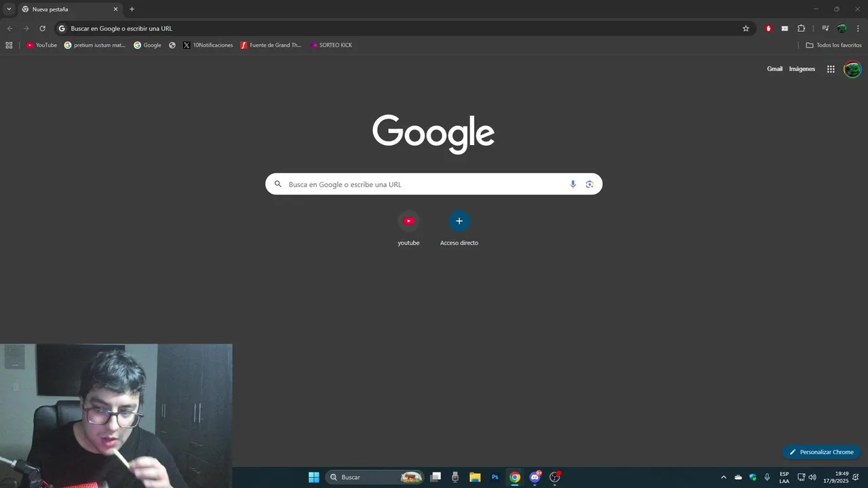
Task: Open the bookmarks bar apps grid
Action: tap(9, 45)
